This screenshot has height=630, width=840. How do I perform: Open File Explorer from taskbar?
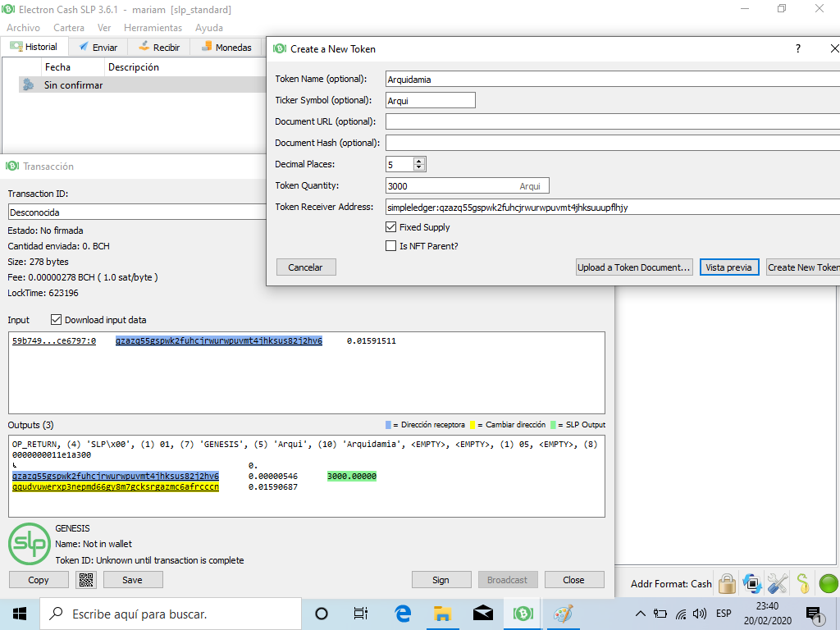point(442,614)
